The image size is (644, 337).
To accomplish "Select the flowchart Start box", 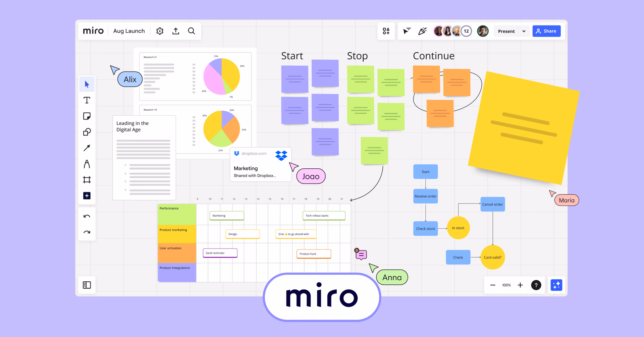I will click(x=425, y=172).
